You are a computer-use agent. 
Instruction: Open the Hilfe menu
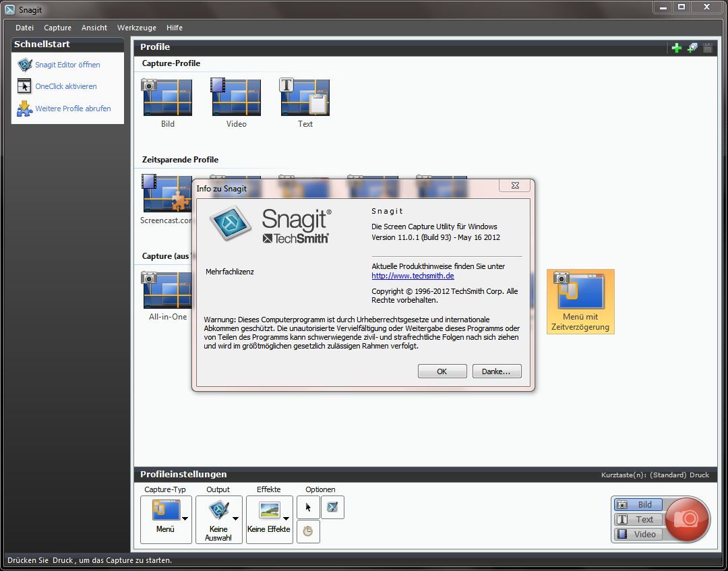coord(175,28)
